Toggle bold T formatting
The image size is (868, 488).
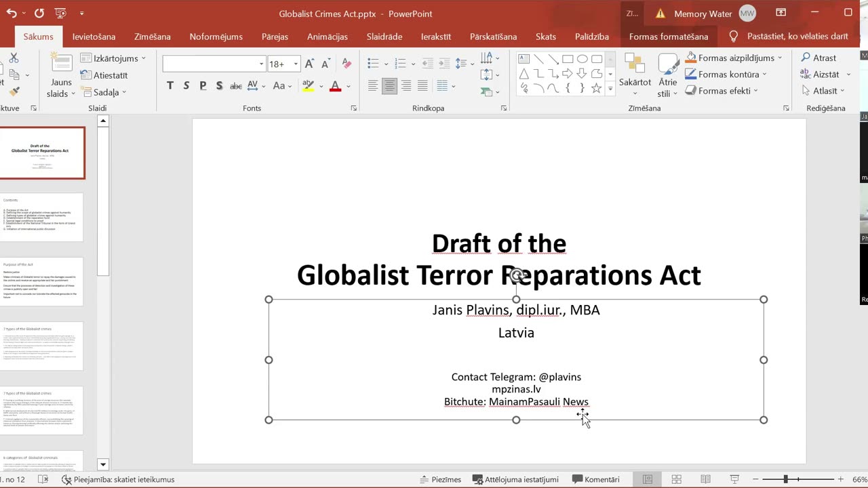170,86
